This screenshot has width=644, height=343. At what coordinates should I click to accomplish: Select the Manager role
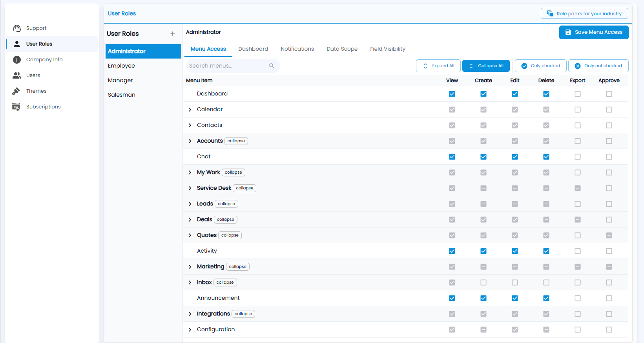point(143,81)
